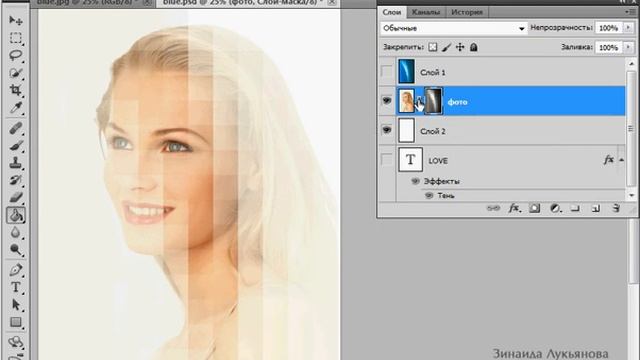Click the LOVE layer T thumbnail
The height and width of the screenshot is (360, 640).
coord(410,160)
